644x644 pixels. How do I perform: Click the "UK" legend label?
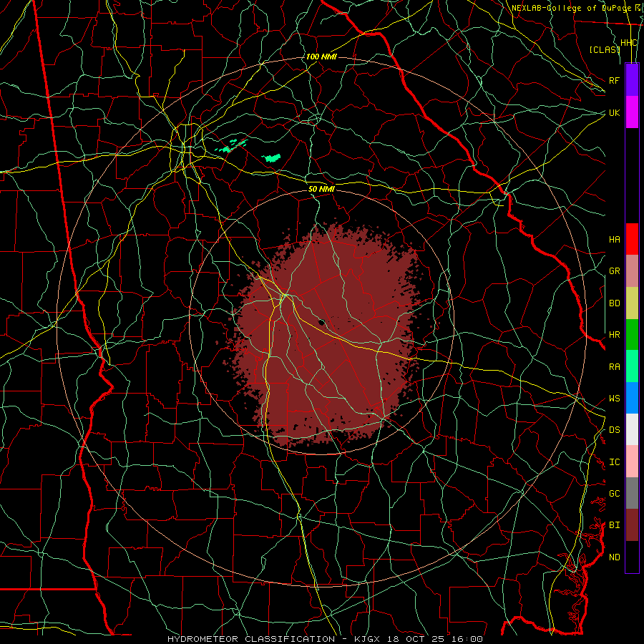click(x=614, y=112)
